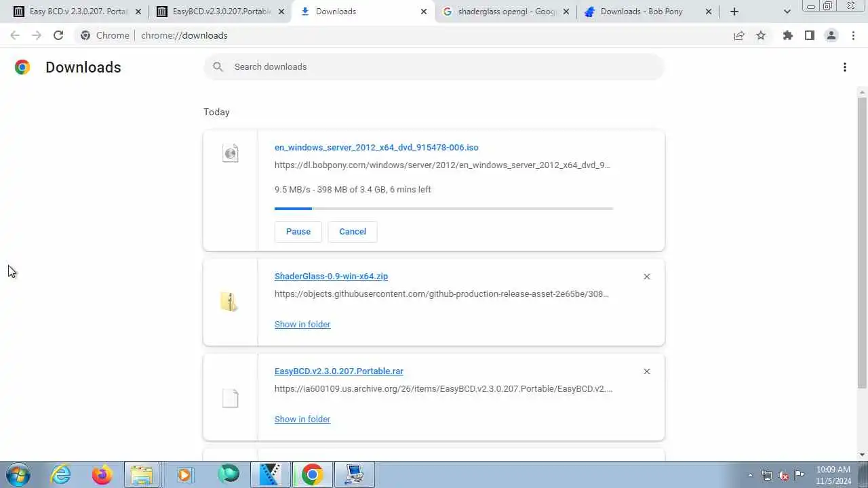The image size is (868, 488).
Task: Open the Extensions puzzle icon
Action: 788,35
